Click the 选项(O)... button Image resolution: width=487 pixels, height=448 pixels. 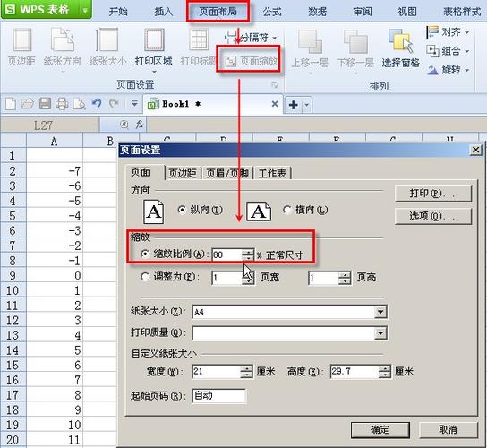433,216
